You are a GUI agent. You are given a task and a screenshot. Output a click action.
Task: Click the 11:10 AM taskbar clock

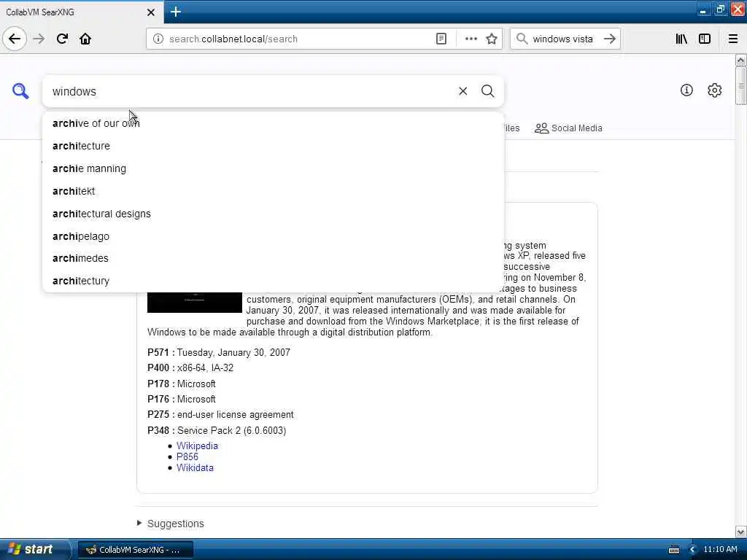pos(720,550)
